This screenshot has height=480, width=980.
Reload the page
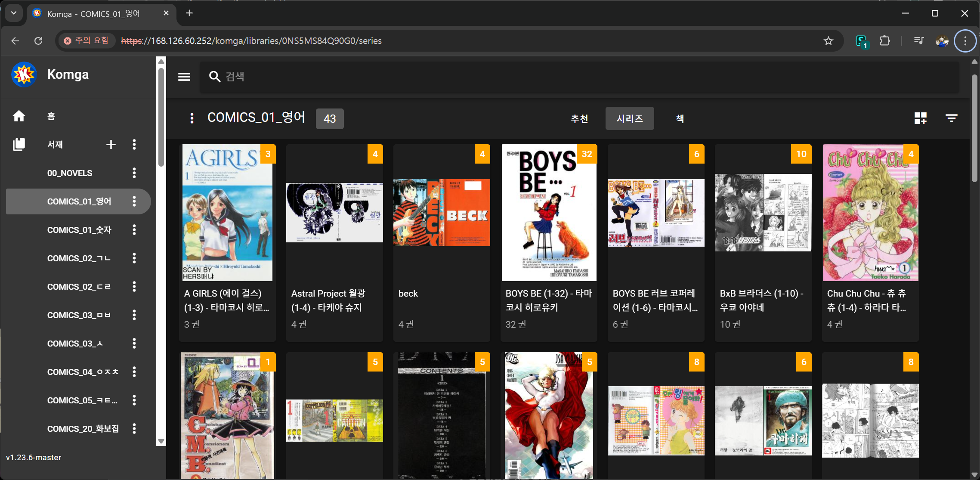38,41
